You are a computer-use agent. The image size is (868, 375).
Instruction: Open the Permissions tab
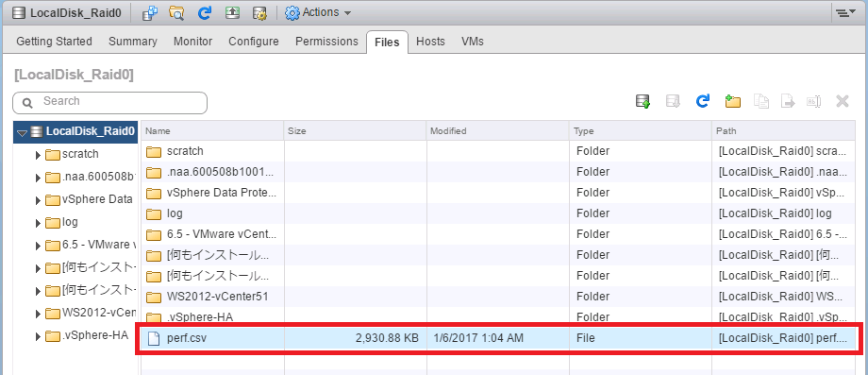coord(326,42)
